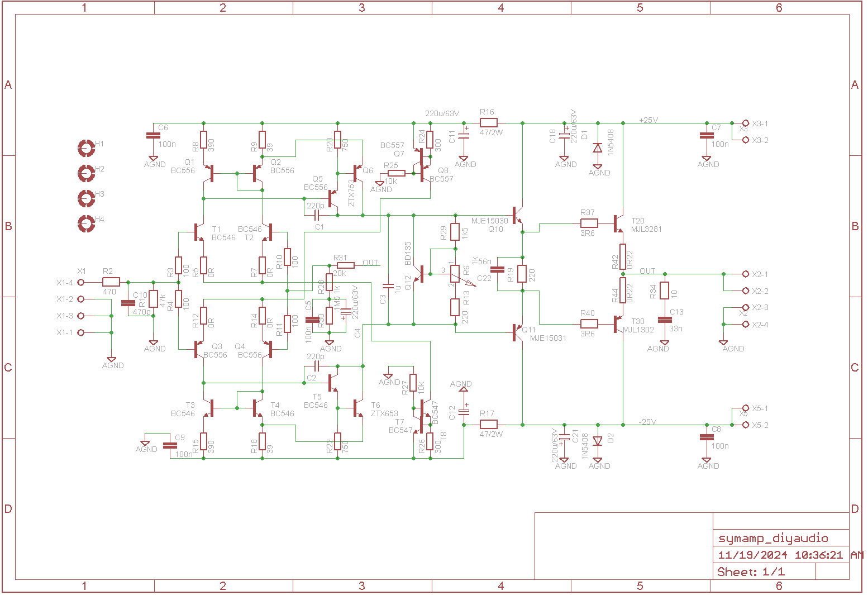Click resistor R40 3R6 symbol
This screenshot has height=595, width=868.
(589, 324)
